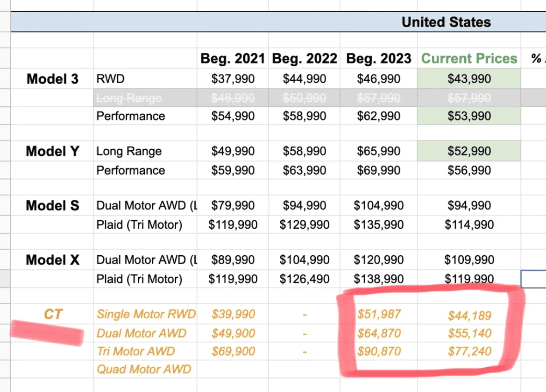Click Model S Plaid Beg. 2023 price $135,990
Image resolution: width=546 pixels, height=392 pixels.
(378, 224)
